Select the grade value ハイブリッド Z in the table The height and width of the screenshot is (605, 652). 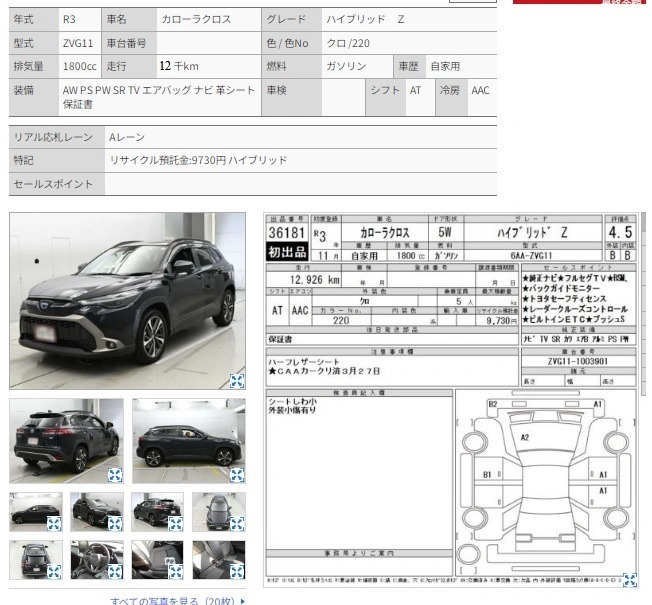click(x=365, y=19)
